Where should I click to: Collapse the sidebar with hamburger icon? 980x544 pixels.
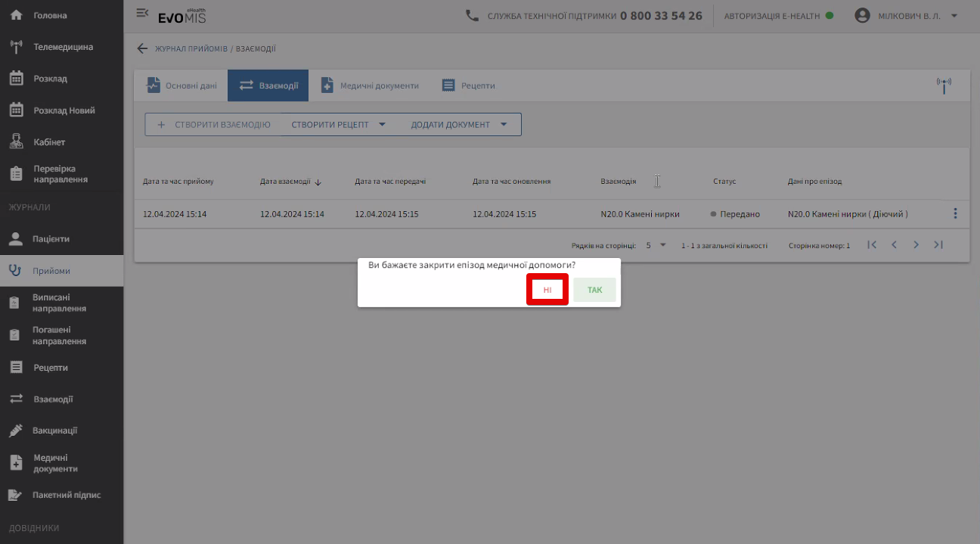tap(142, 13)
